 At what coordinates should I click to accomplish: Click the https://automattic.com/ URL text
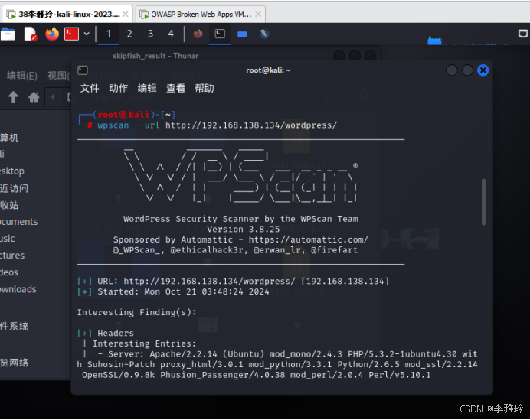coord(308,239)
